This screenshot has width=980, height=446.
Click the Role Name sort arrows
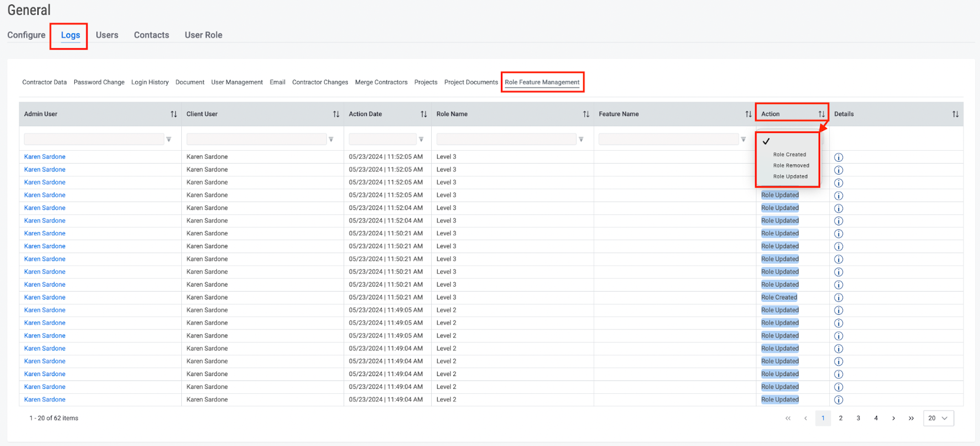click(586, 115)
